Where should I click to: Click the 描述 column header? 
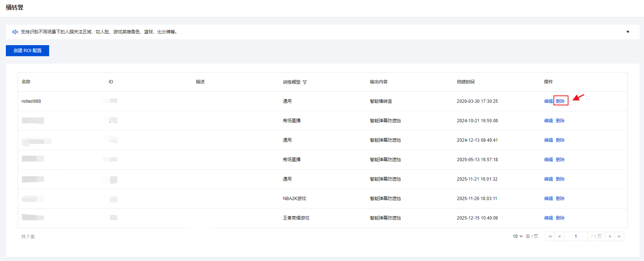coord(200,82)
